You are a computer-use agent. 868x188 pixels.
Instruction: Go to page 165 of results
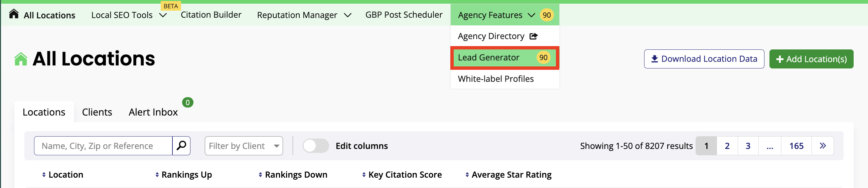coord(796,146)
